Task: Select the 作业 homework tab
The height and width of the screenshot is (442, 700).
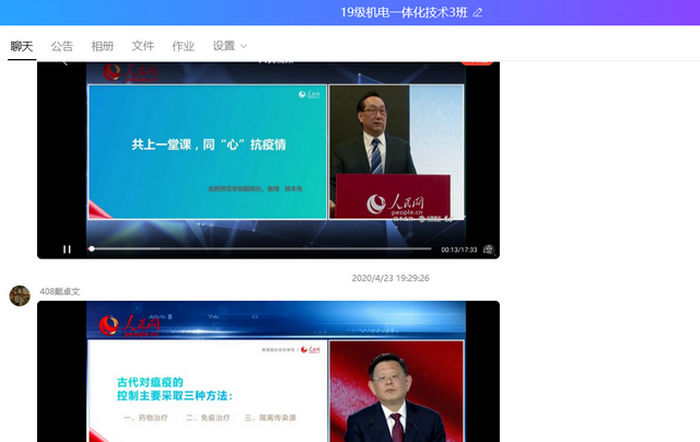Action: click(x=183, y=46)
